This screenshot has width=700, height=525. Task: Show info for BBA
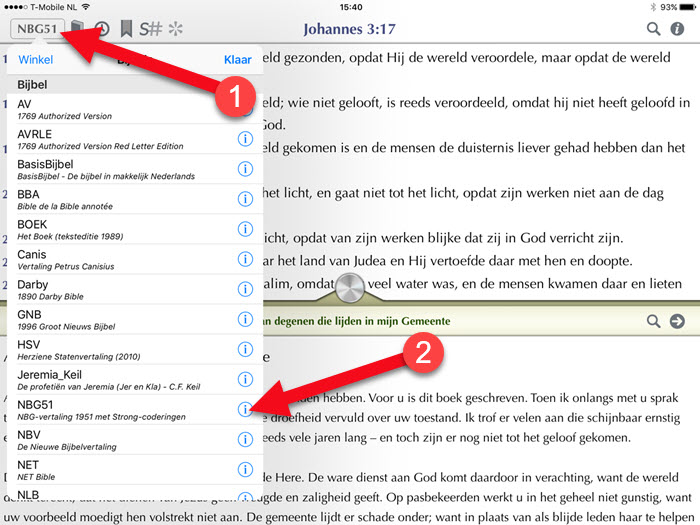tap(245, 199)
